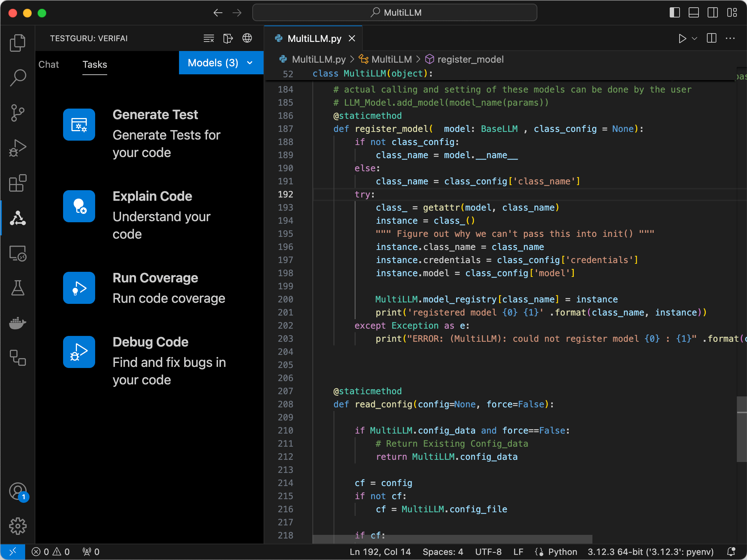Click the Explain Code task title
The height and width of the screenshot is (560, 747).
point(152,196)
